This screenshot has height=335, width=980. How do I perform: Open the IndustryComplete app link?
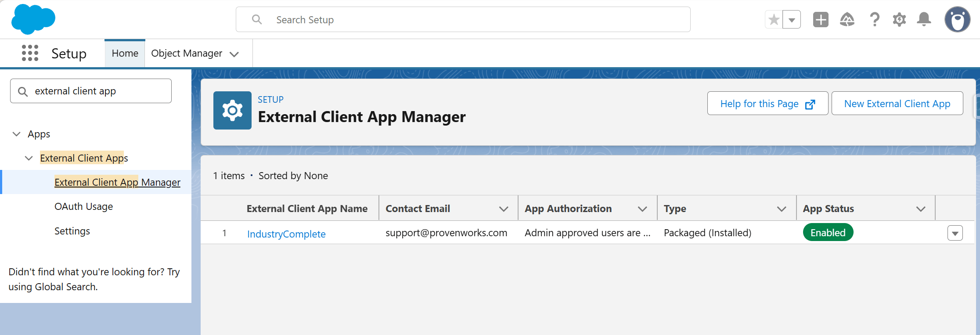286,234
